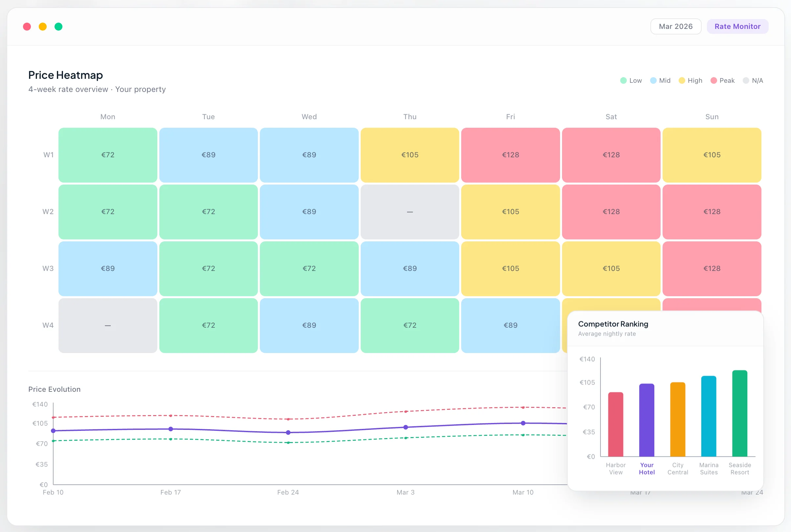This screenshot has height=532, width=791.
Task: Select W1 Monday €72 cell
Action: pos(107,155)
